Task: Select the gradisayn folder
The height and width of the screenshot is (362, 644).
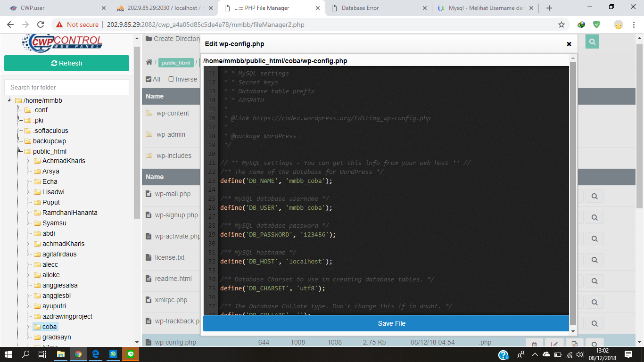Action: point(57,337)
